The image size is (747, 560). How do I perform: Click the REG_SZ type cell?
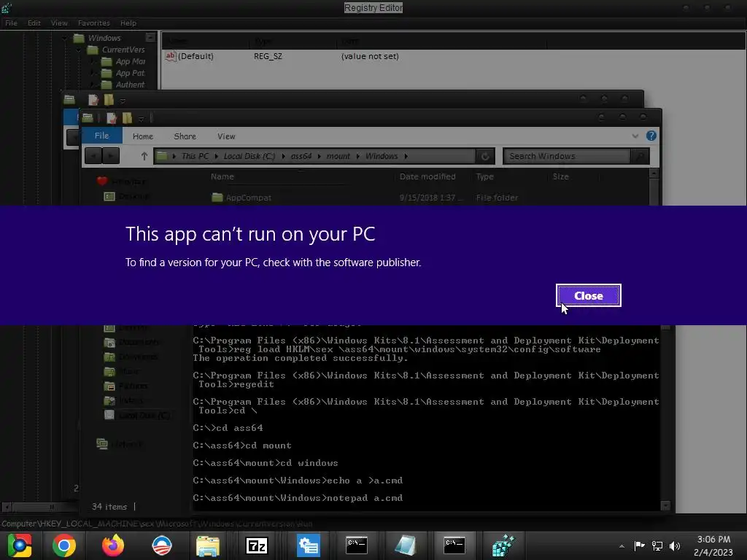[x=268, y=56]
